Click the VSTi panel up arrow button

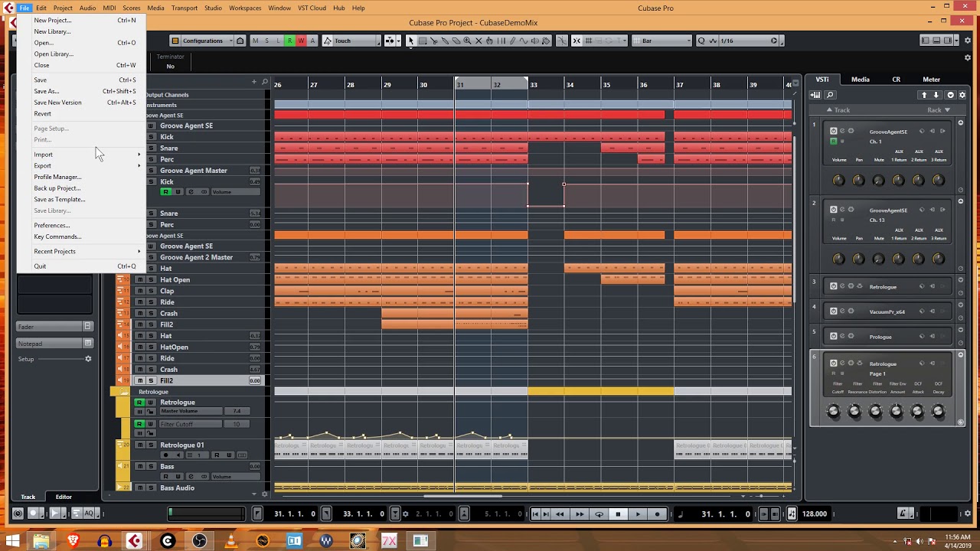(x=924, y=95)
